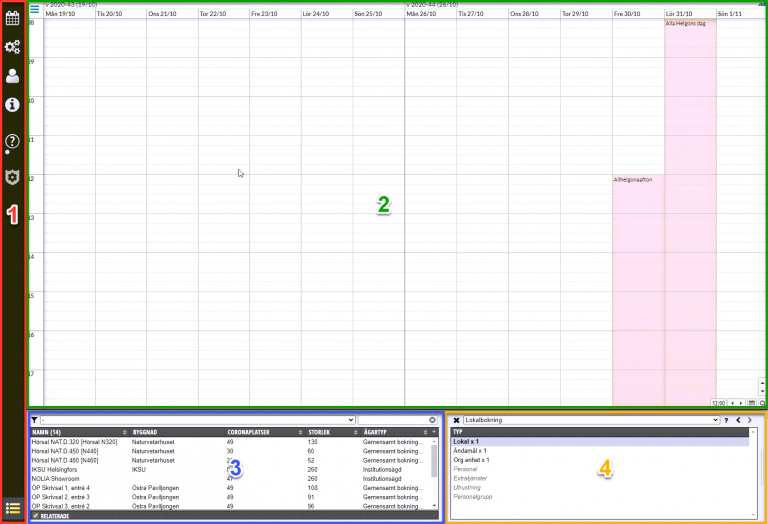This screenshot has width=768, height=524.
Task: Open the help question mark icon
Action: click(x=12, y=142)
